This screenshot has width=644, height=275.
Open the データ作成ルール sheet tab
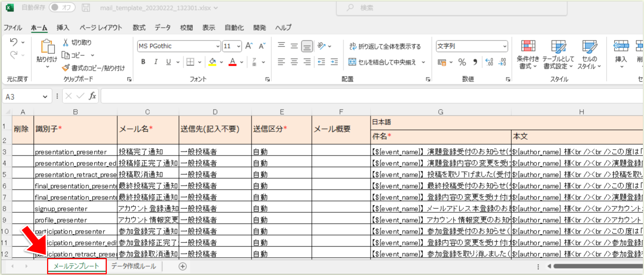point(133,266)
